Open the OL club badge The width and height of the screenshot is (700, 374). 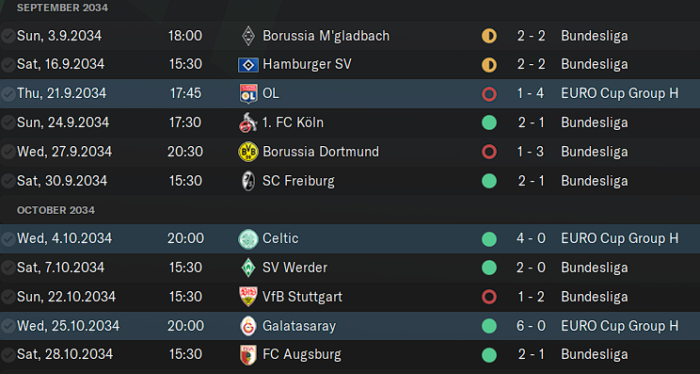tap(248, 94)
